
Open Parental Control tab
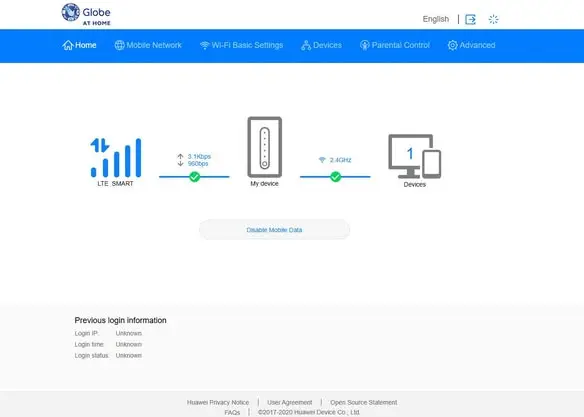point(395,45)
